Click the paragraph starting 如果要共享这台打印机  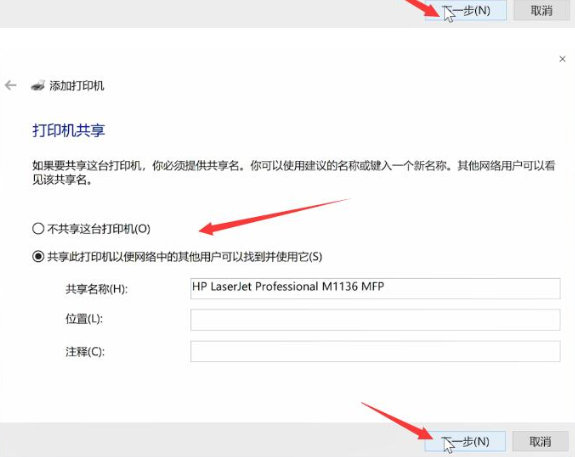[294, 173]
